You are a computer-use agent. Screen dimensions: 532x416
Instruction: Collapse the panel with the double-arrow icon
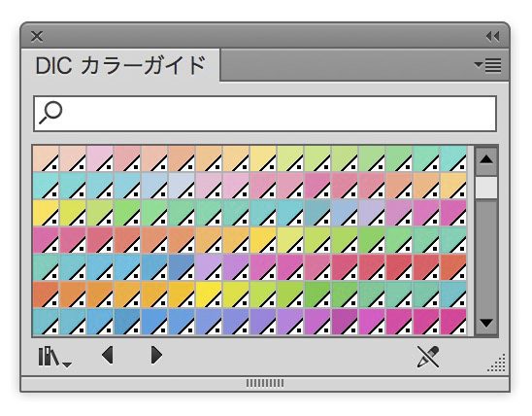click(x=492, y=36)
